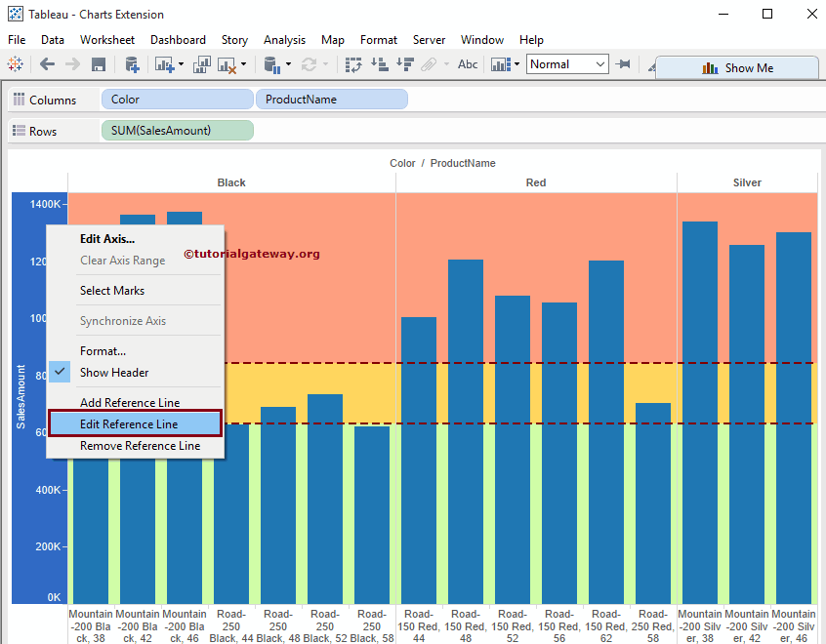Toggle mark labels with the Abc icon

[468, 64]
